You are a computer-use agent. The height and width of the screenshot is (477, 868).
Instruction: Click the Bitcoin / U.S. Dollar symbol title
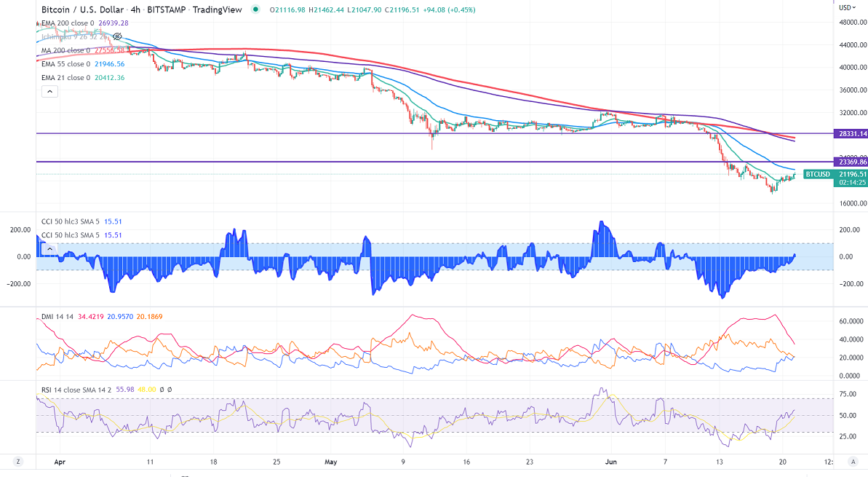click(82, 9)
